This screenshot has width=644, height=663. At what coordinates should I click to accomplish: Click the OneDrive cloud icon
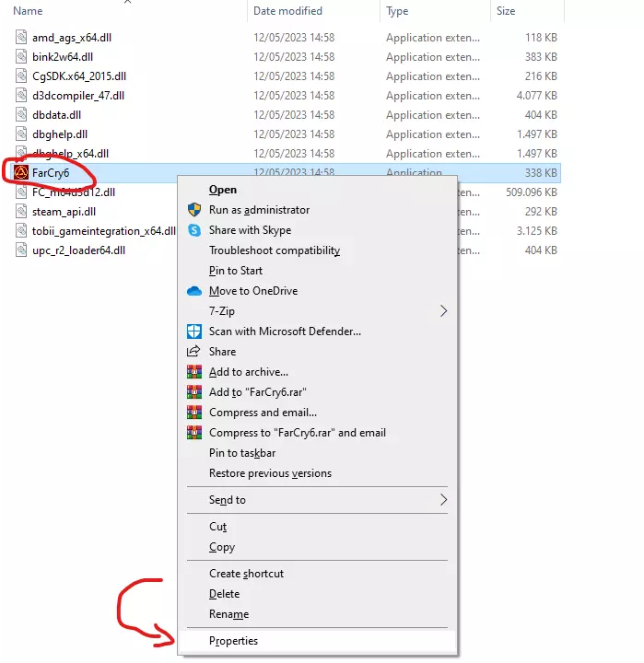[x=194, y=291]
